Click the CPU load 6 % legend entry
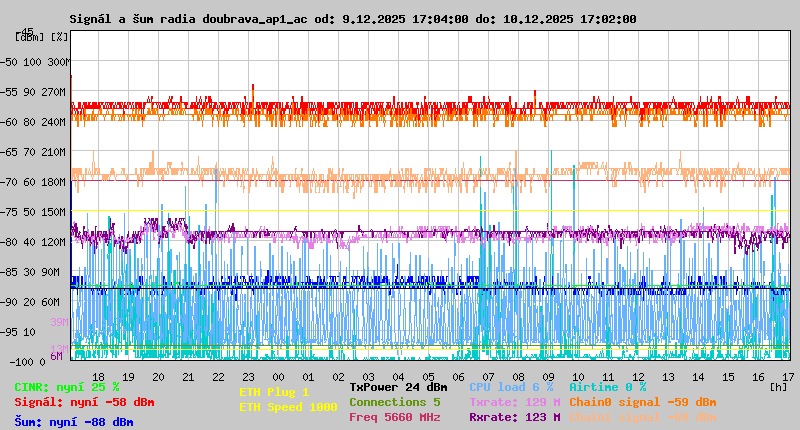 510,386
